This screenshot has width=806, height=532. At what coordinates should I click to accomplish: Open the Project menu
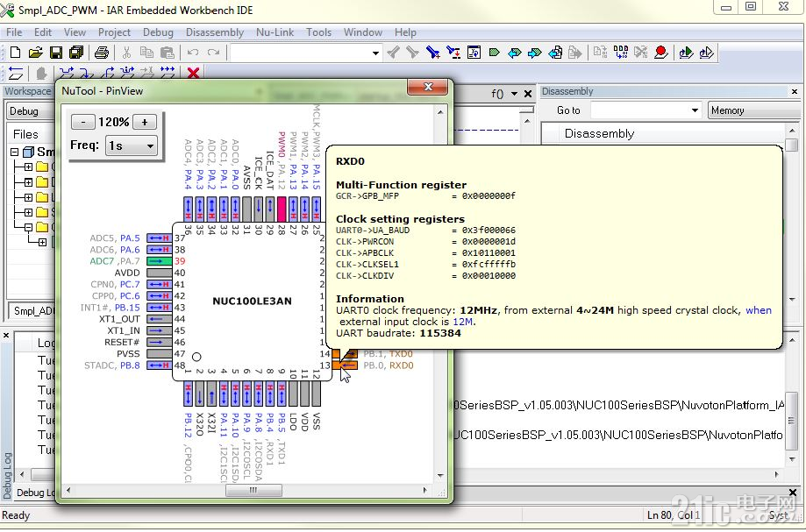click(114, 32)
